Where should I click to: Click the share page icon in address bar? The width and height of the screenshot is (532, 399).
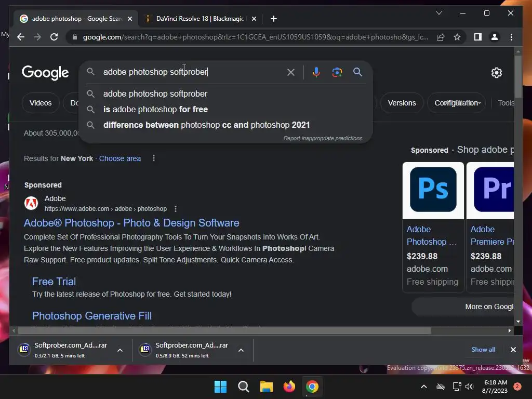(x=441, y=37)
